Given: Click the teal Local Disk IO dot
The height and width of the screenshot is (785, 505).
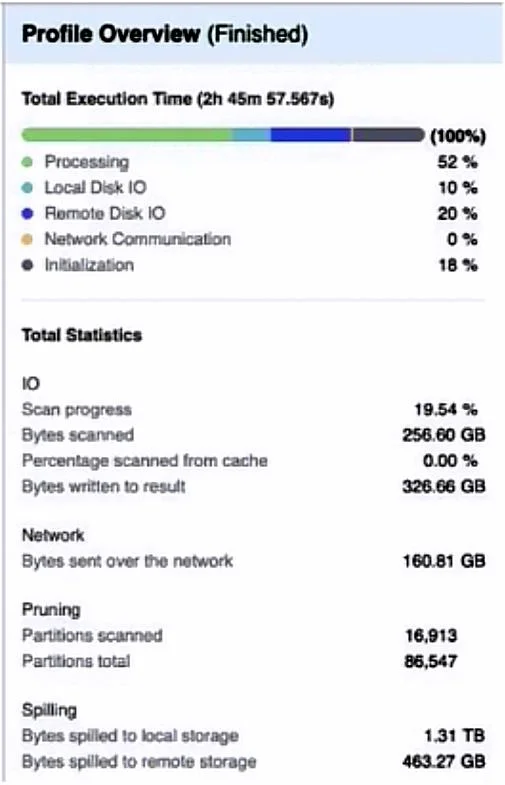Looking at the screenshot, I should click(x=27, y=188).
